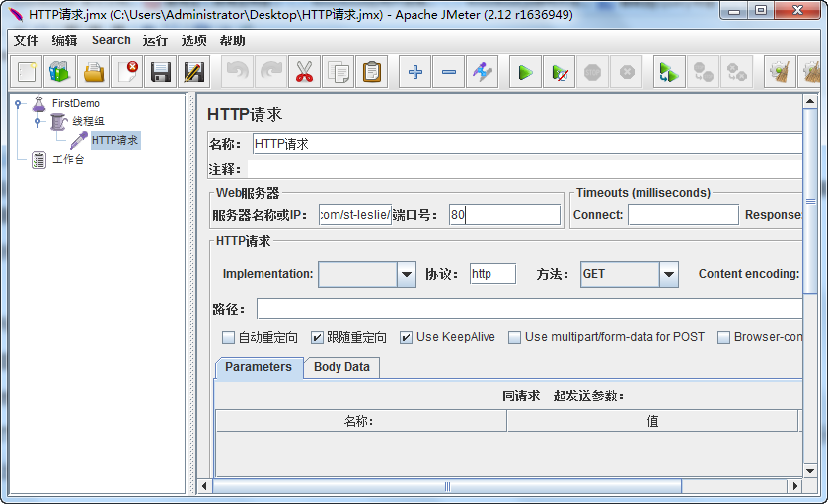
Task: Toggle the Browser-compatible headers checkbox
Action: pyautogui.click(x=724, y=337)
